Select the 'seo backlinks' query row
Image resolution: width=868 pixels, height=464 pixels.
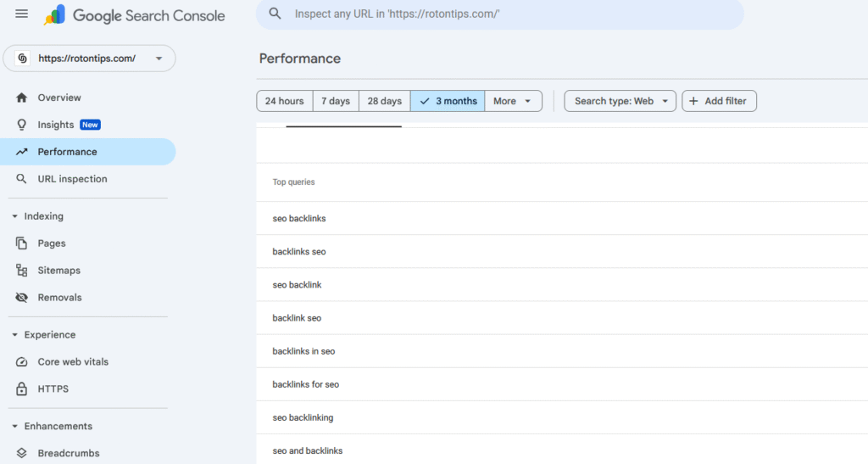(562, 218)
